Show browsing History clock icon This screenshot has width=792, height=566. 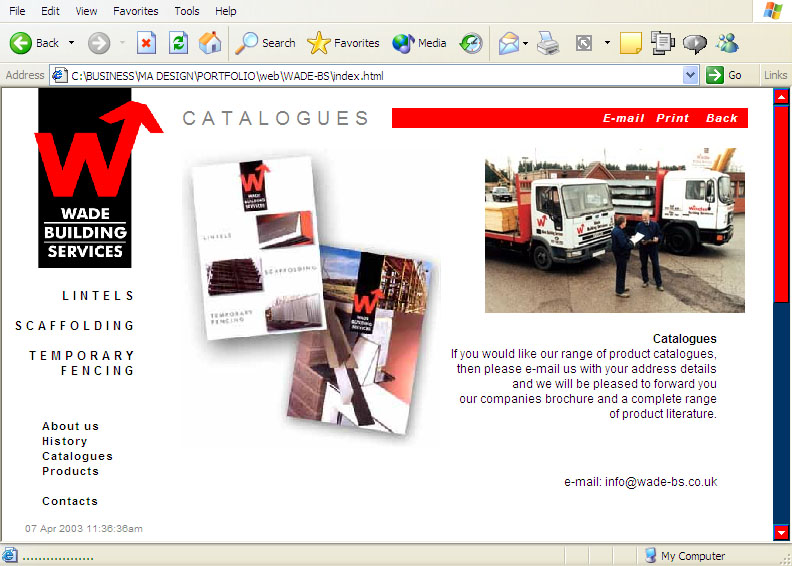[x=471, y=43]
